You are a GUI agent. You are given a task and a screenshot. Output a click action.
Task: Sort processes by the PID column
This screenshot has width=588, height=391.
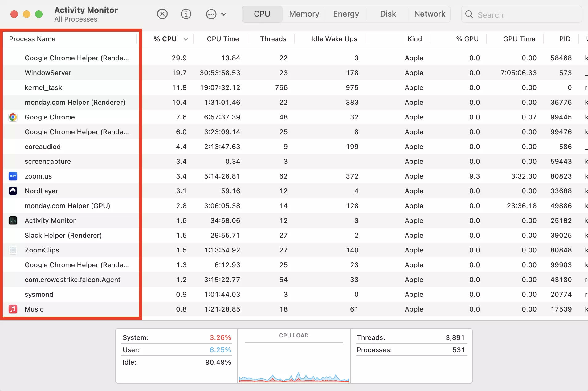(564, 39)
